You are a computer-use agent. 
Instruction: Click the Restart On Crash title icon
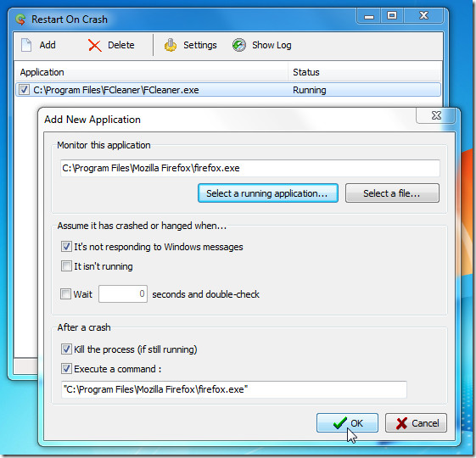[20, 20]
